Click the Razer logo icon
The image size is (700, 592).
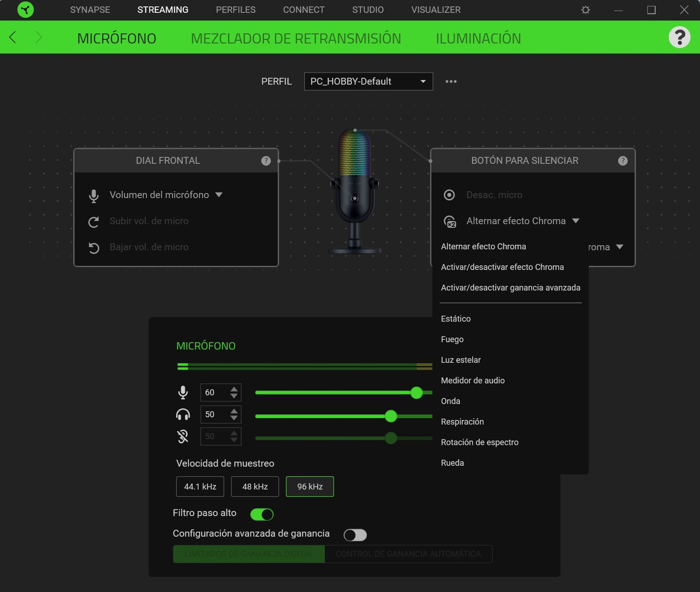click(25, 10)
